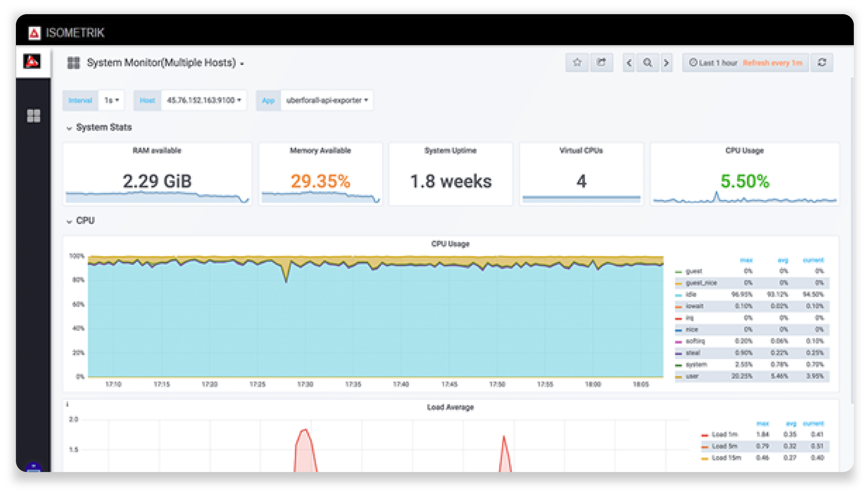868x495 pixels.
Task: Open the CPU Usage graph panel title menu
Action: click(x=450, y=244)
